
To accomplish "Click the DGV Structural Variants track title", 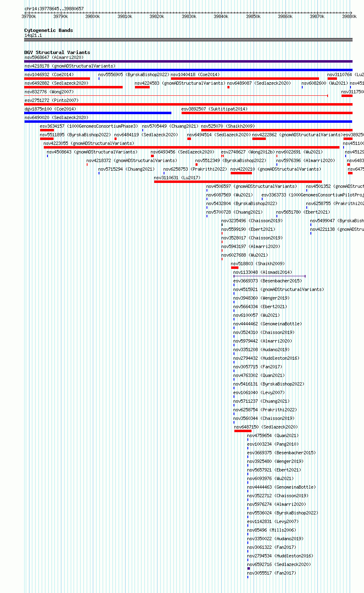I will [57, 52].
